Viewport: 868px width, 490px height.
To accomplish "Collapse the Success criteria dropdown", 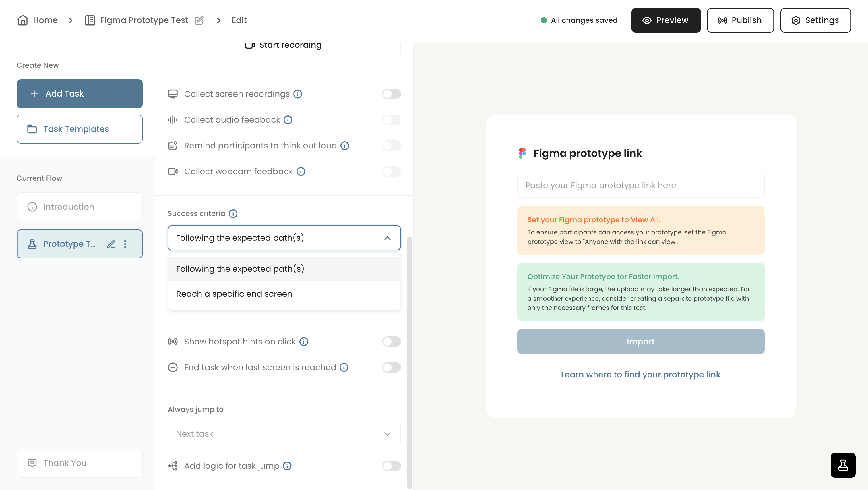I will (387, 238).
